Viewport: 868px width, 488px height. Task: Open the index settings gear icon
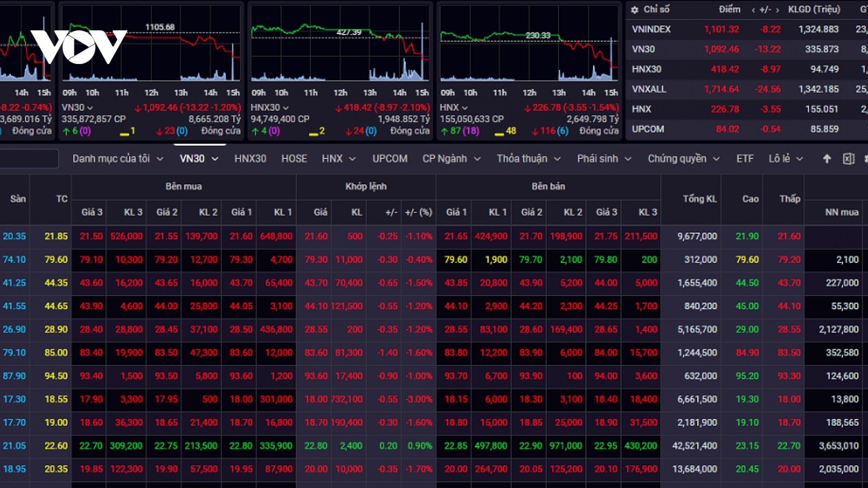tap(635, 10)
